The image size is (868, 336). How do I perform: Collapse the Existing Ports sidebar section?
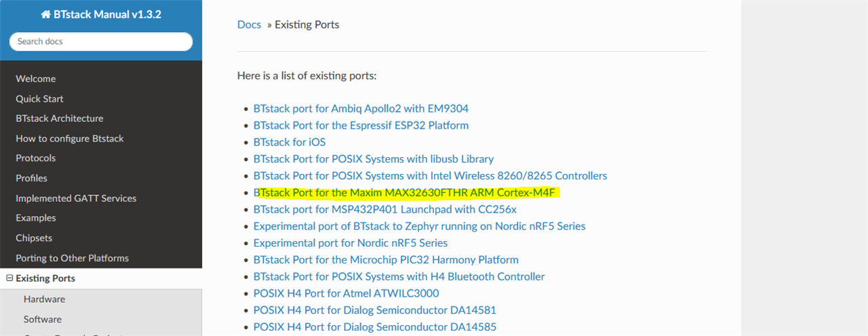pos(9,278)
